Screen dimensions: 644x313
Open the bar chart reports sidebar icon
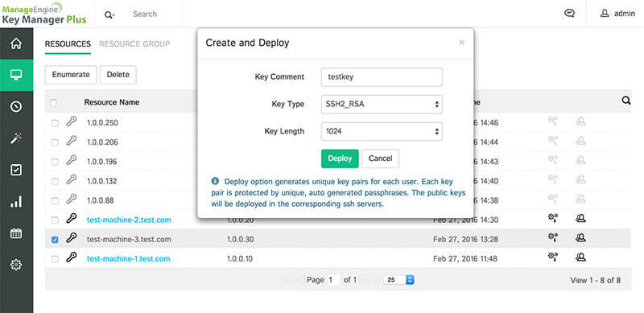(x=16, y=202)
